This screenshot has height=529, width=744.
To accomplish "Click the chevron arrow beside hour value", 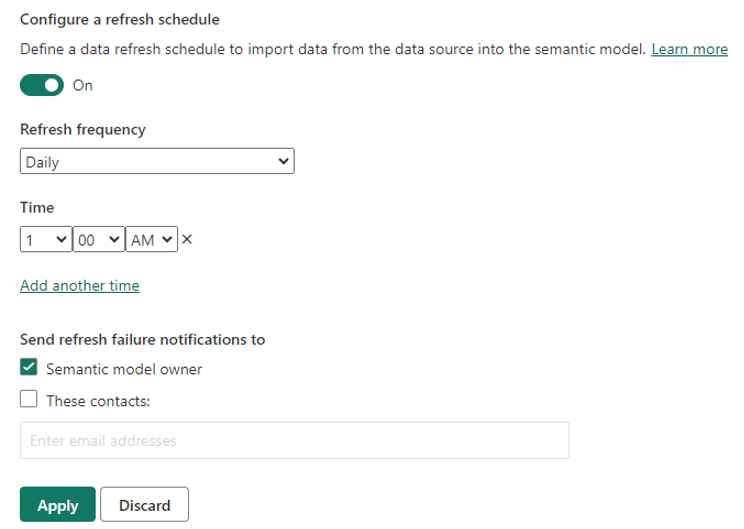I will (x=62, y=240).
